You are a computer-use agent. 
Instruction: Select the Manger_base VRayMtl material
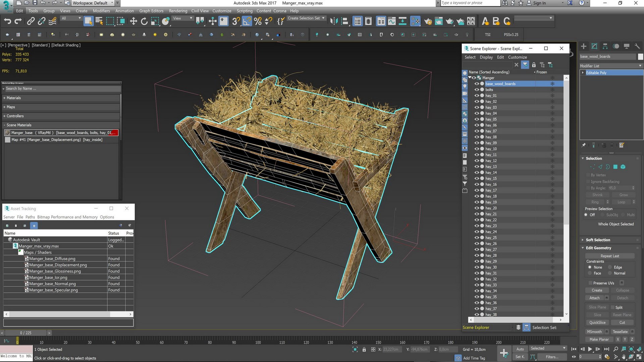[x=61, y=133]
